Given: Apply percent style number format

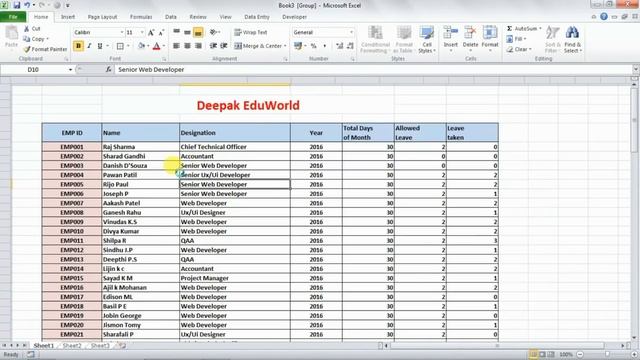Looking at the screenshot, I should [x=313, y=46].
